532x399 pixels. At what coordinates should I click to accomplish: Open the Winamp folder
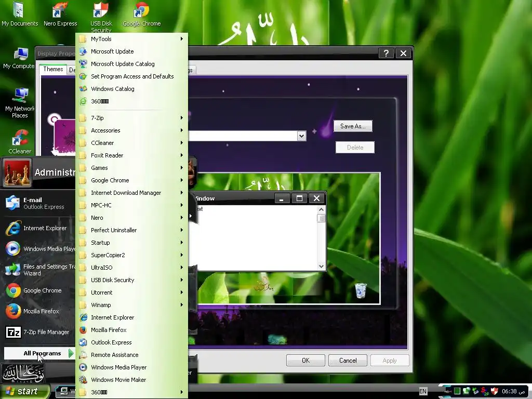pyautogui.click(x=131, y=305)
